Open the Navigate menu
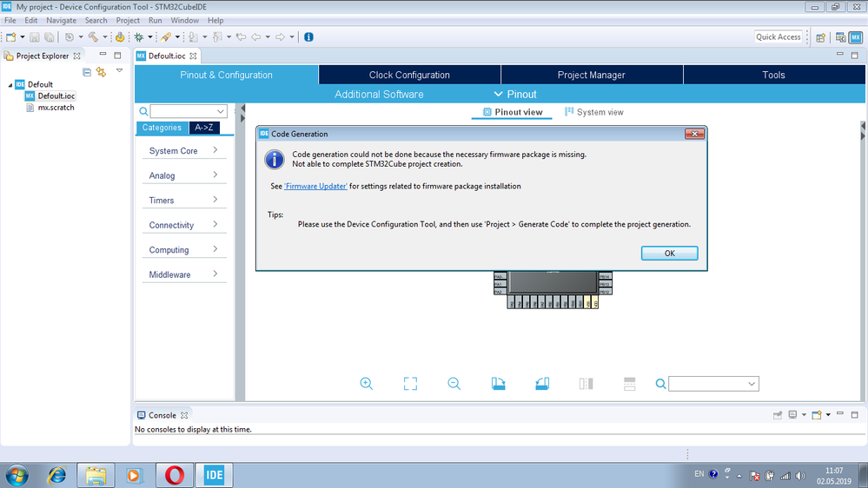 coord(61,21)
